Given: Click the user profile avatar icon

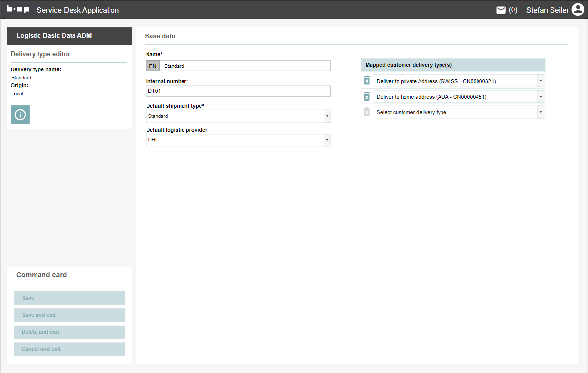Looking at the screenshot, I should (577, 10).
